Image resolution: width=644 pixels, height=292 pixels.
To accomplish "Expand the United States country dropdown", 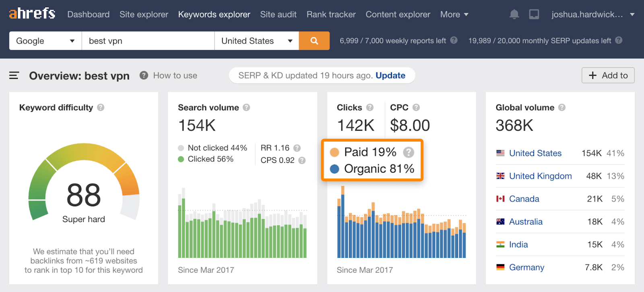I will point(256,41).
